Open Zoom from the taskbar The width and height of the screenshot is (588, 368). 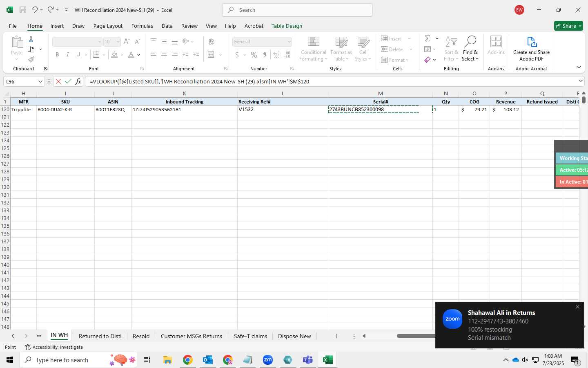pyautogui.click(x=268, y=360)
